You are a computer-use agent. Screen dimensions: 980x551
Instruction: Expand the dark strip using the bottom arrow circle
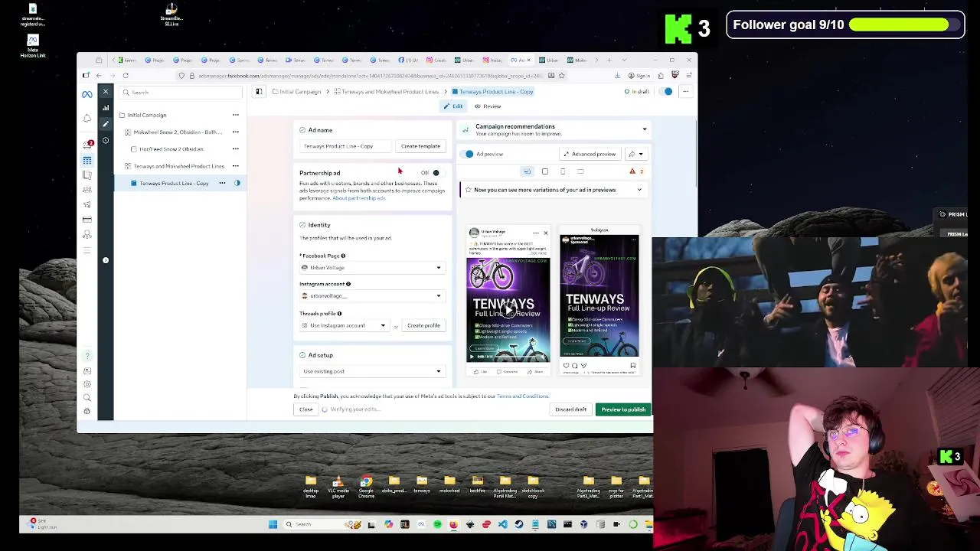(106, 260)
